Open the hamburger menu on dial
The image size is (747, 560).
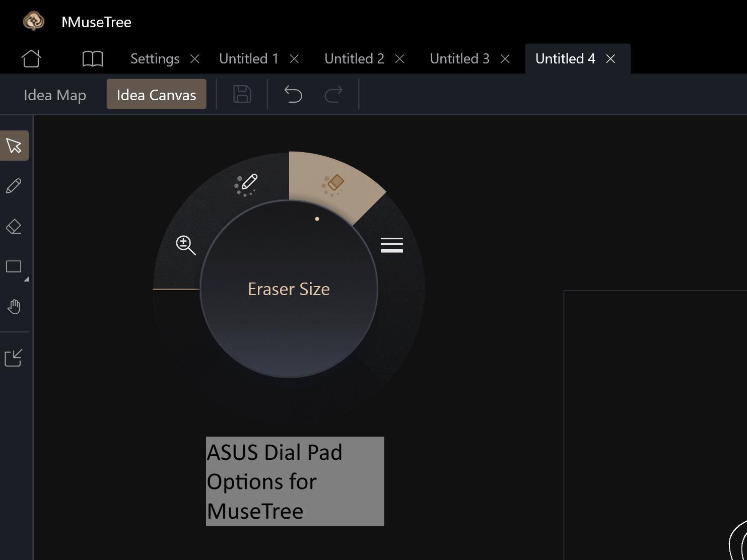tap(392, 245)
